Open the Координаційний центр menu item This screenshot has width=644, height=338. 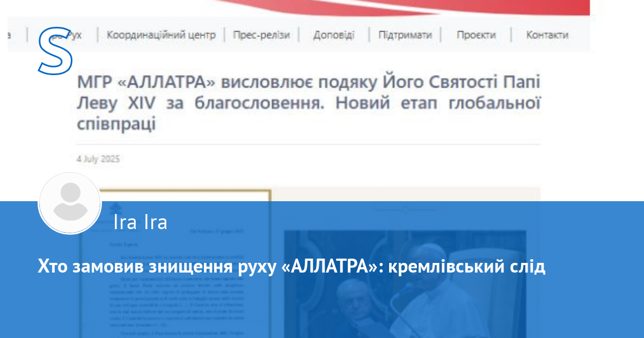(x=161, y=35)
